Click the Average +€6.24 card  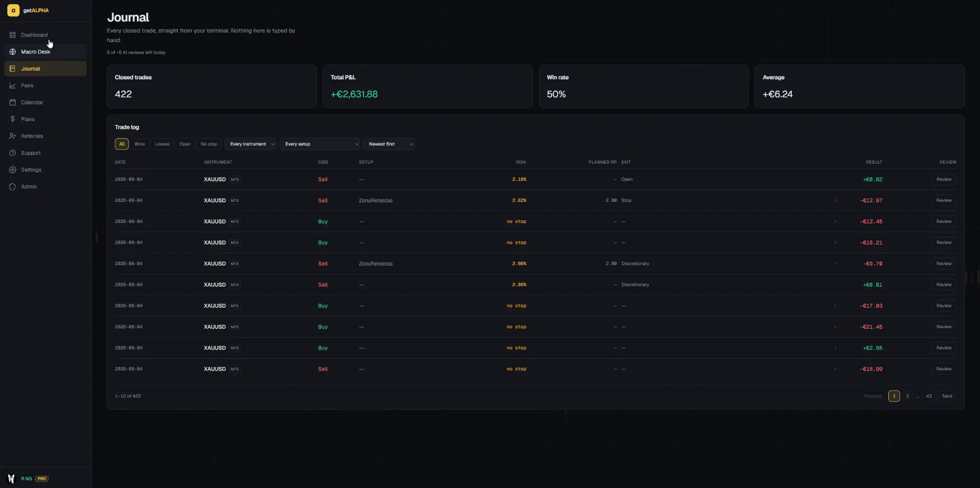[859, 87]
